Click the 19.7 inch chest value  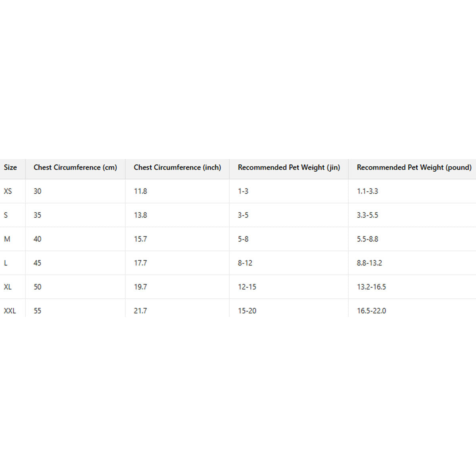point(140,287)
